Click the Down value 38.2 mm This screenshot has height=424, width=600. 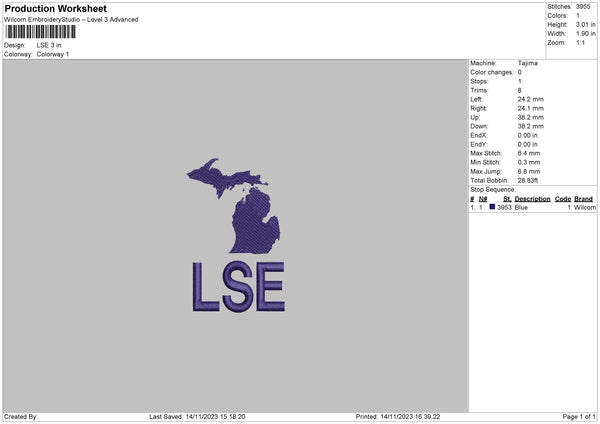click(x=531, y=126)
